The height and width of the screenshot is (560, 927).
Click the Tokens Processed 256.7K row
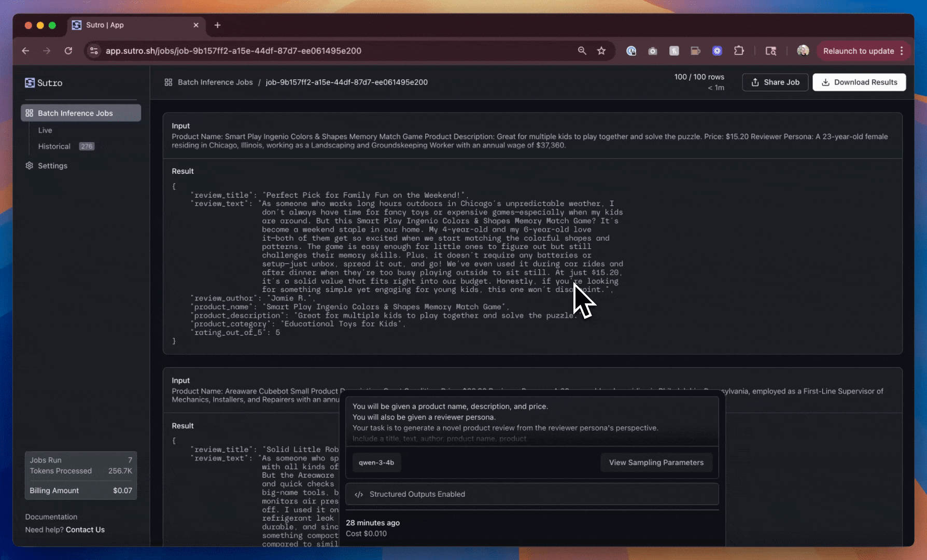coord(81,471)
